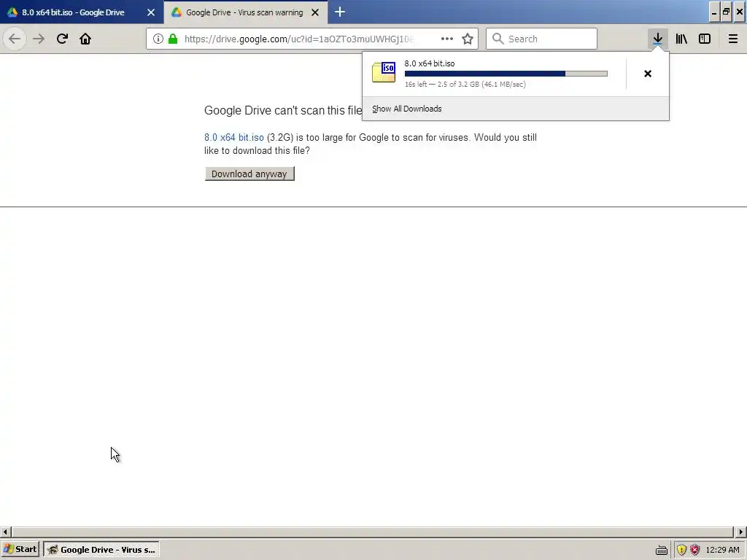Image resolution: width=747 pixels, height=560 pixels.
Task: Cancel the 8.0 x64 bit.iso download
Action: 648,74
